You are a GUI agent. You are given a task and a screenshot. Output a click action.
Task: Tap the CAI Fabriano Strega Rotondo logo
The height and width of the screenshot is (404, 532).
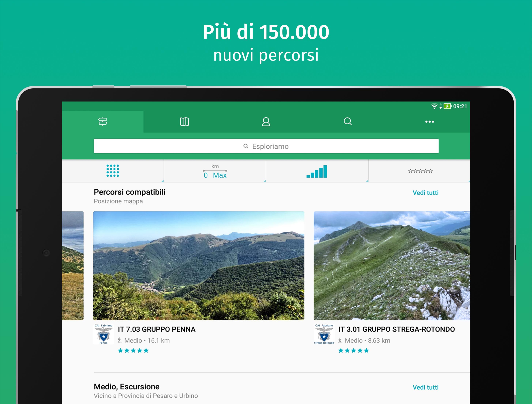click(324, 334)
